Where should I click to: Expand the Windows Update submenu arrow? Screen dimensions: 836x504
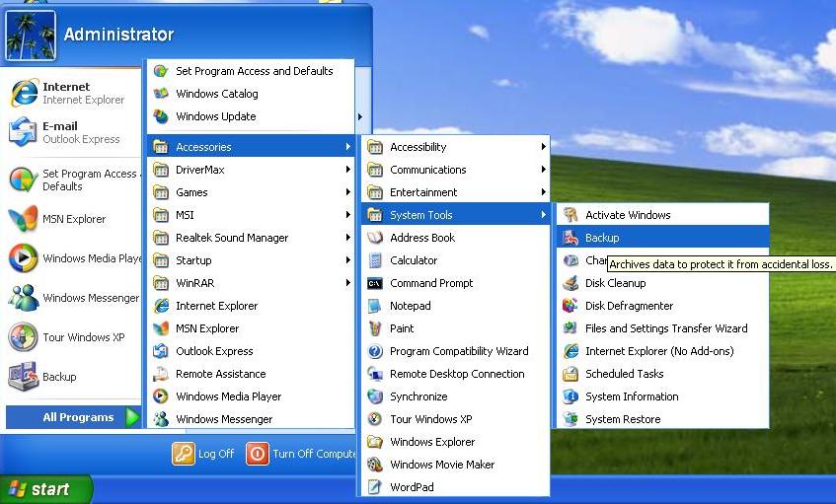tap(360, 116)
